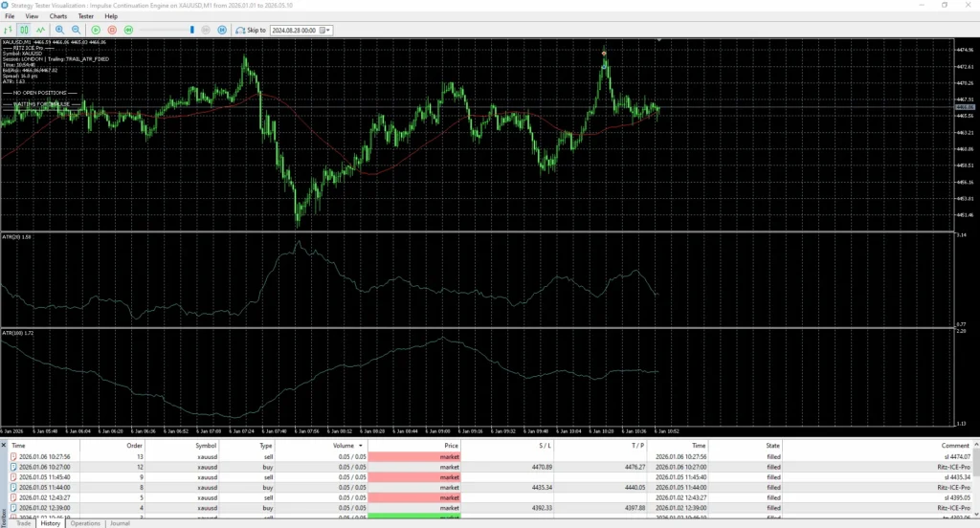
Task: Switch to line chart mode icon
Action: tap(40, 30)
